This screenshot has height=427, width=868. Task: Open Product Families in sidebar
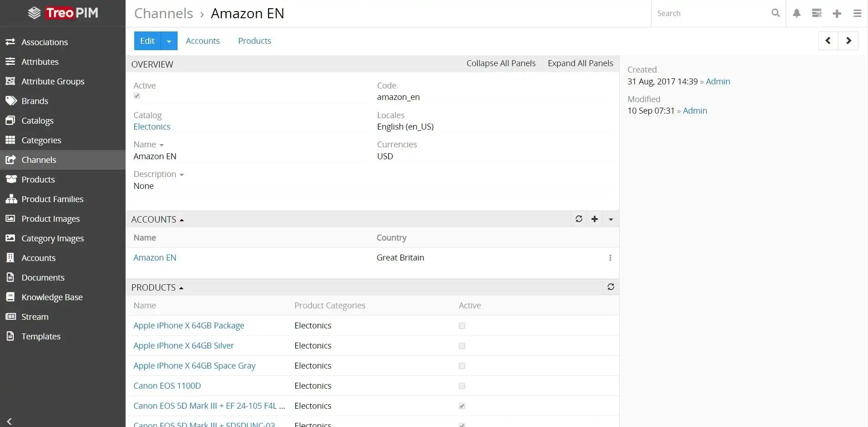tap(52, 199)
